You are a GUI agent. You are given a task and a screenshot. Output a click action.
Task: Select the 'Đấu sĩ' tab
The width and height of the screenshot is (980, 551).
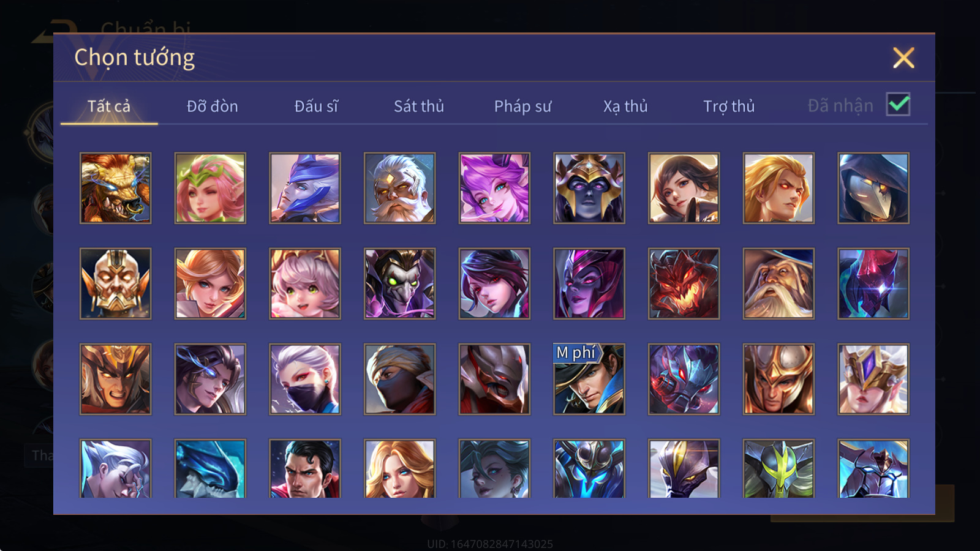pos(316,106)
